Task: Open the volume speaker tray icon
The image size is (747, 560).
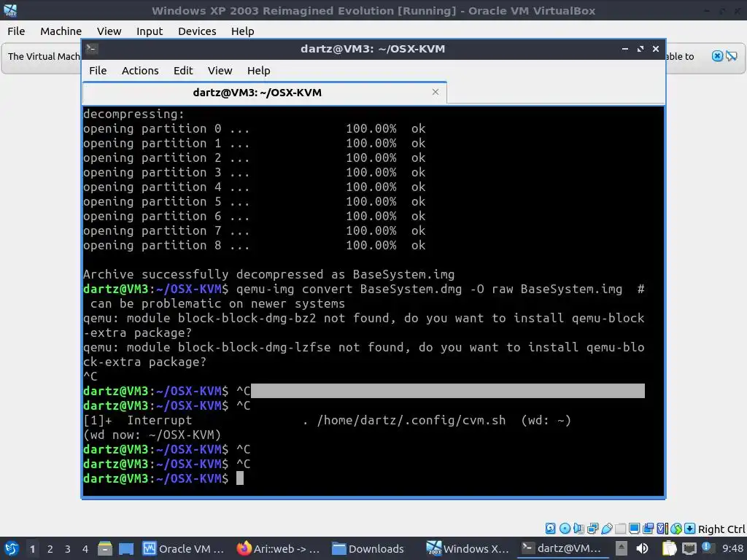Action: pos(642,548)
